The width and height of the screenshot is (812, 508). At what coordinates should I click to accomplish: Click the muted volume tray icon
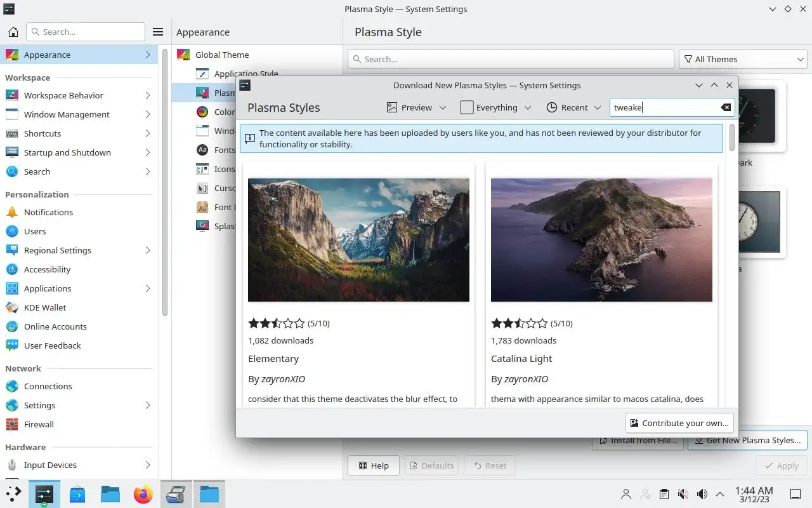(683, 494)
